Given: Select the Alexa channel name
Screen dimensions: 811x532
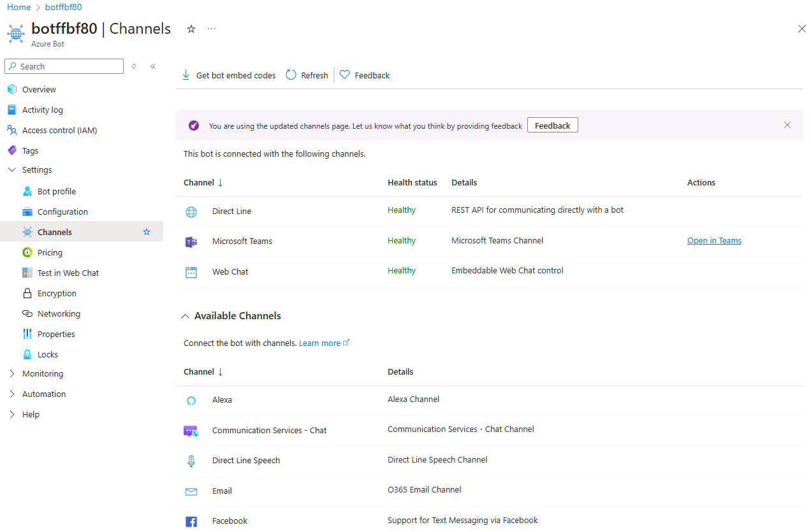Looking at the screenshot, I should [222, 400].
